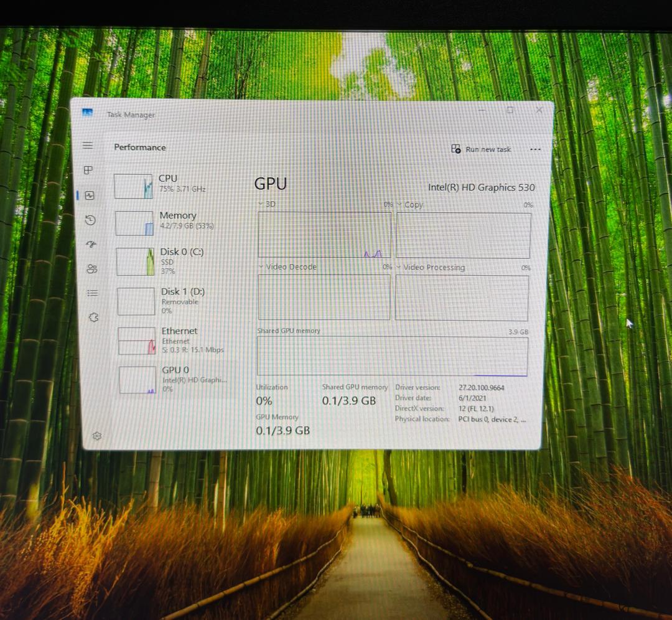Select the Performance icon in the sidebar
The width and height of the screenshot is (672, 620).
coord(89,195)
